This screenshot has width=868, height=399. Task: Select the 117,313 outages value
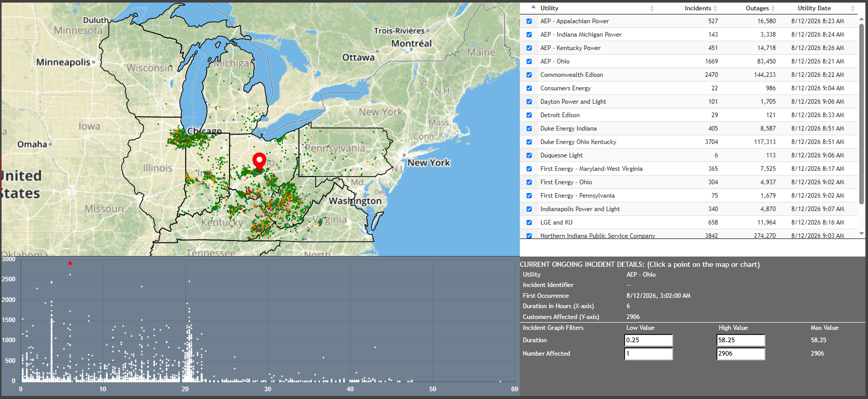point(765,142)
